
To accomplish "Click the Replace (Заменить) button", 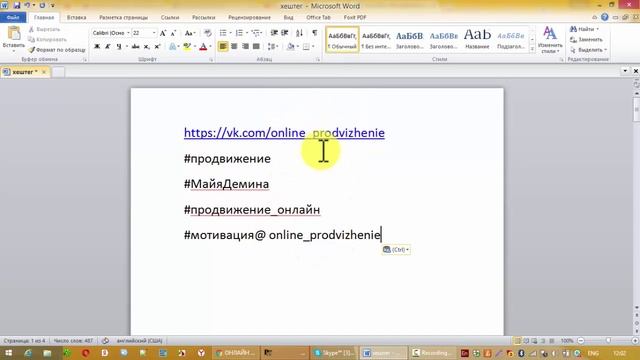I will pos(586,40).
